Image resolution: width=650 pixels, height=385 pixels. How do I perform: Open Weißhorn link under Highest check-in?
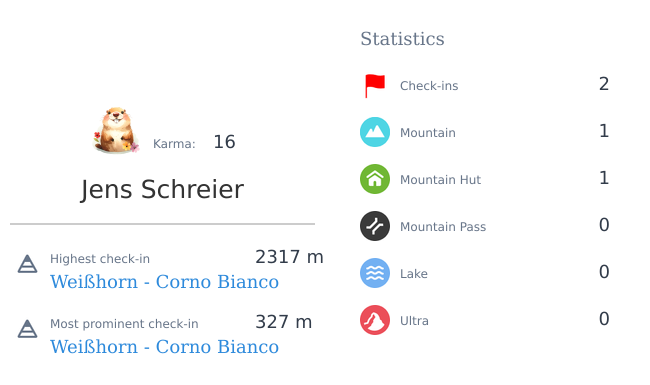[x=164, y=282]
